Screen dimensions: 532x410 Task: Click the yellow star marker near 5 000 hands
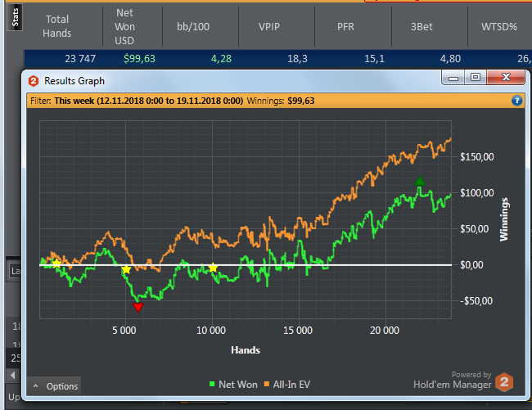126,269
